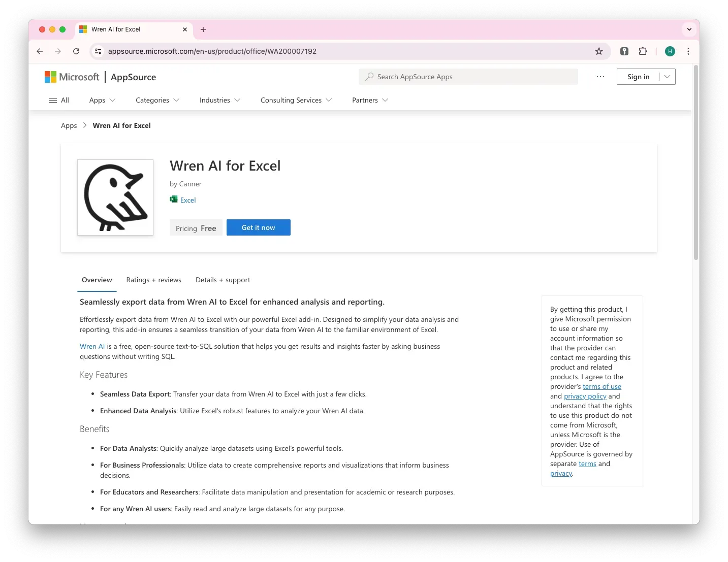Open the All hamburger menu
Viewport: 728px width, 562px height.
(x=58, y=100)
